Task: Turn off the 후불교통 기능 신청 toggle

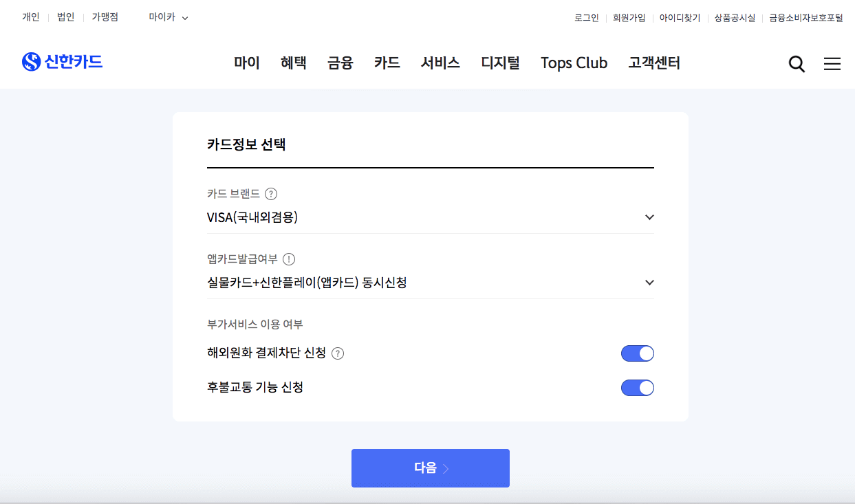Action: click(637, 387)
